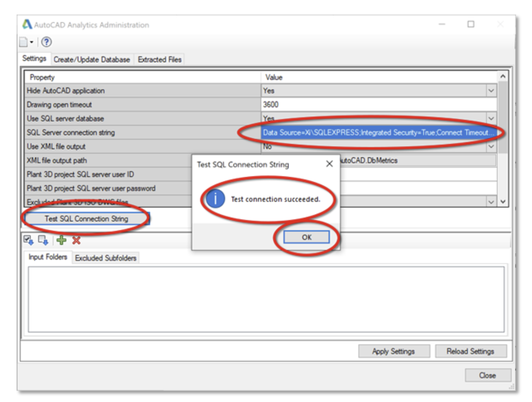
Task: Click the Test connection succeeded message
Action: [276, 199]
